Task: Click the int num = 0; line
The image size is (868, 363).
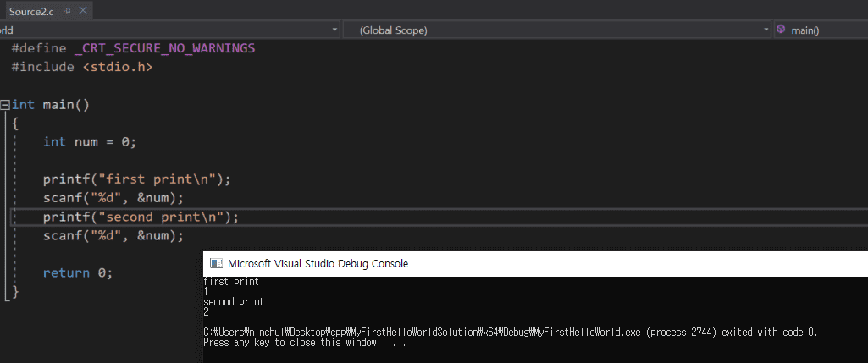Action: pos(90,141)
